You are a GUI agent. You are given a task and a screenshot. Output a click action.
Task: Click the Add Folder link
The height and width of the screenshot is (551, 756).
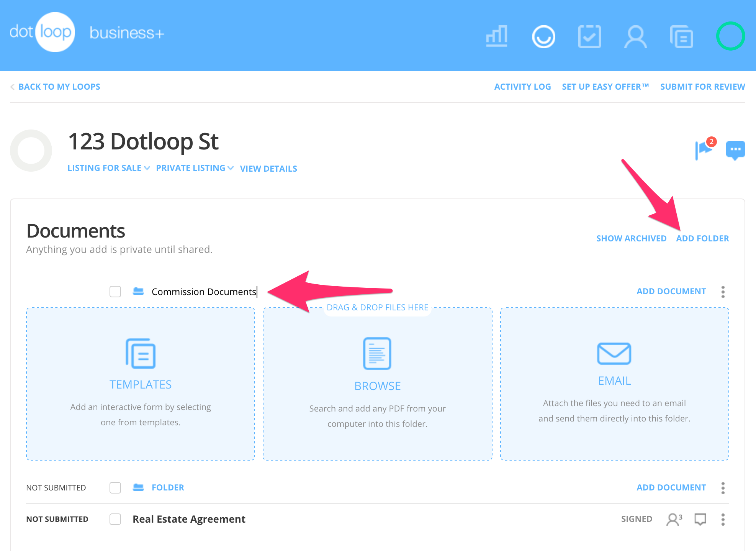pyautogui.click(x=702, y=238)
